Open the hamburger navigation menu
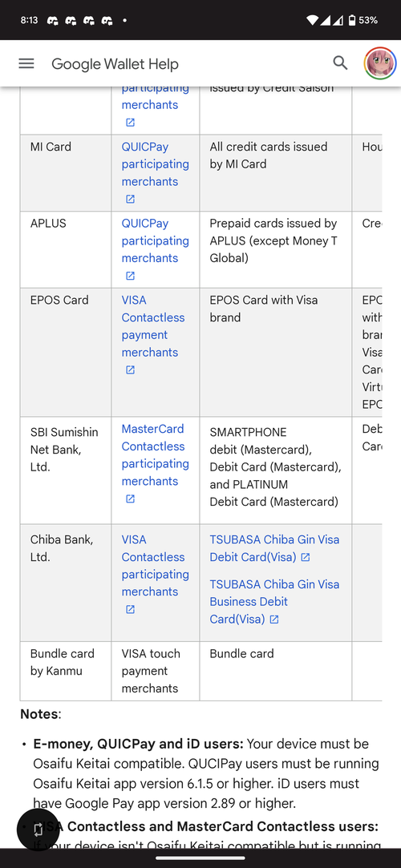The height and width of the screenshot is (868, 401). coord(26,63)
